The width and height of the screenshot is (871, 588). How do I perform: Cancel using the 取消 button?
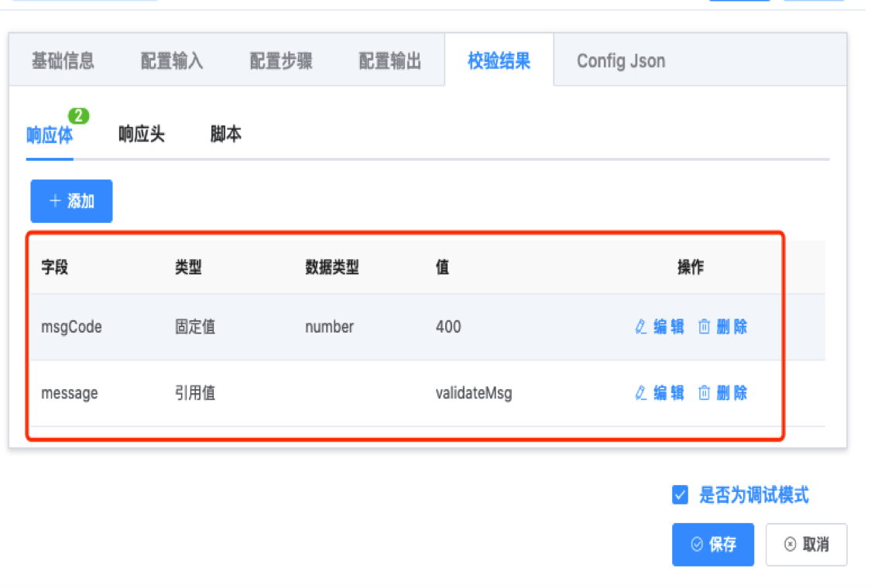(806, 545)
